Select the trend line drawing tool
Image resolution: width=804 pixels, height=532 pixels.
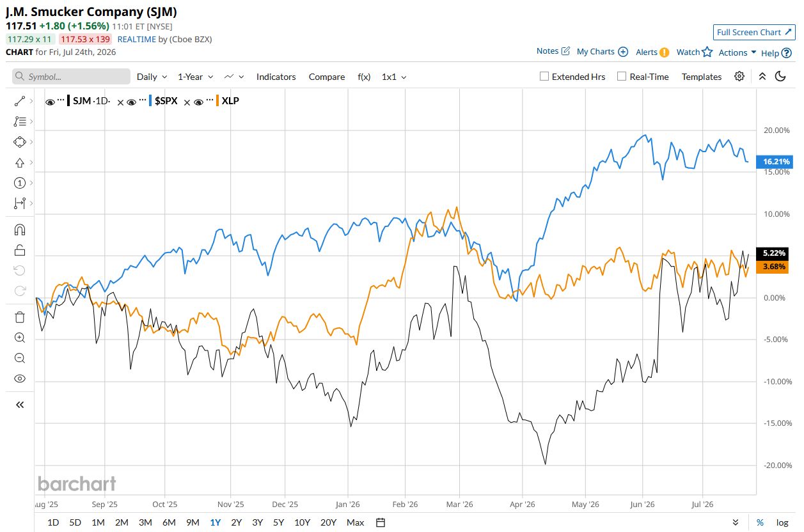point(19,100)
